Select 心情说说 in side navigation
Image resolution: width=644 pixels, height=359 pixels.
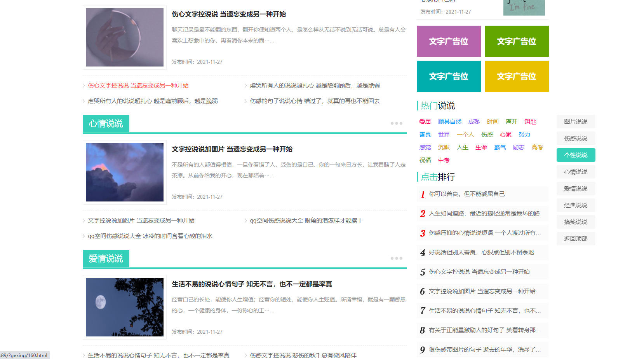(576, 172)
